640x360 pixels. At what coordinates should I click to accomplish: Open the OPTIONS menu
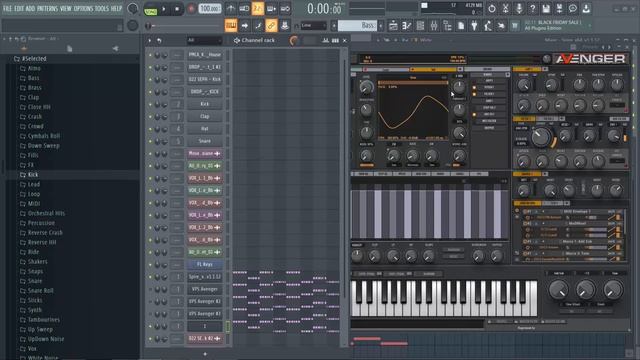point(83,8)
